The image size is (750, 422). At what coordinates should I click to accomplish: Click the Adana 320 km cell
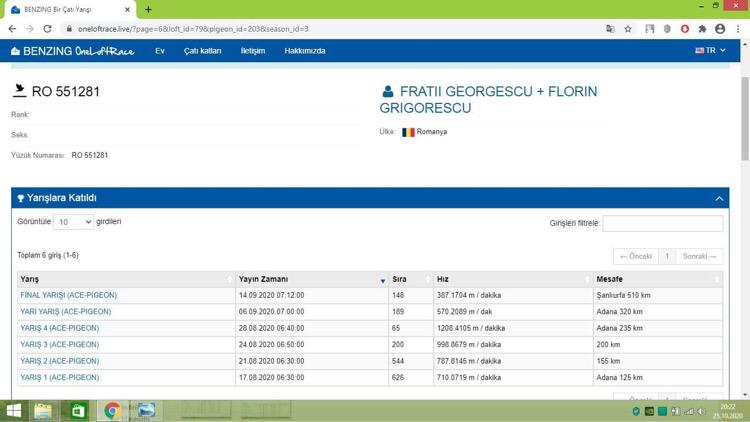click(x=658, y=311)
